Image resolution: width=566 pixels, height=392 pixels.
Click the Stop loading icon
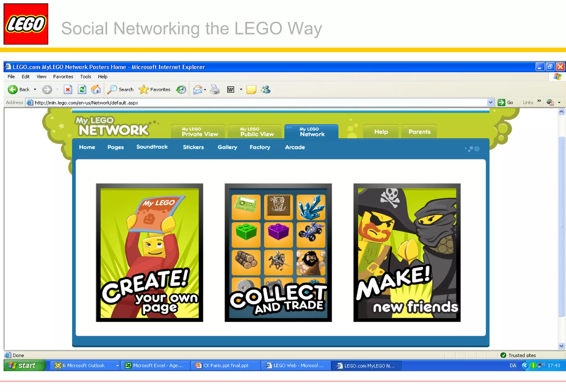coord(68,90)
